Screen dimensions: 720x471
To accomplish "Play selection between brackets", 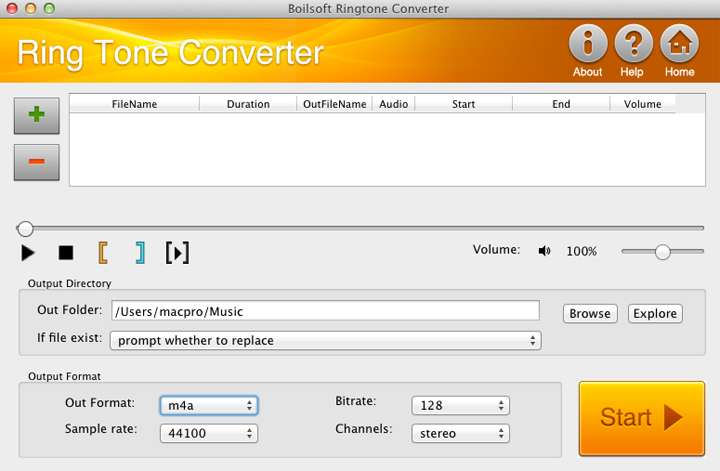I will [177, 252].
